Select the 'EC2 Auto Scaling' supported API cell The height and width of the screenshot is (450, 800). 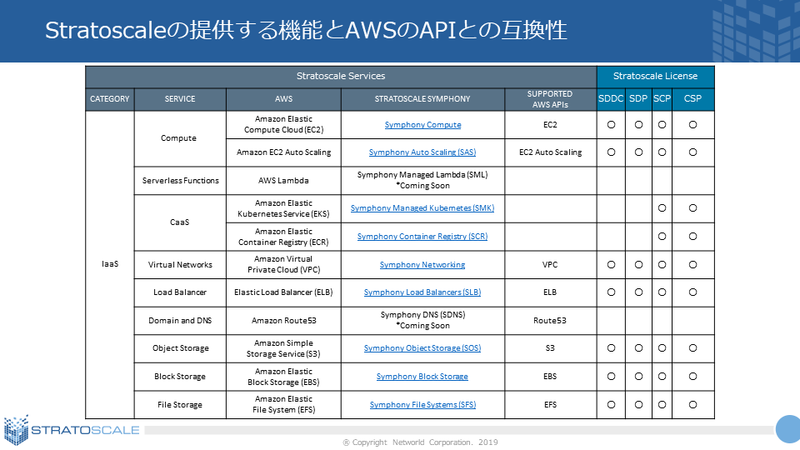click(551, 152)
